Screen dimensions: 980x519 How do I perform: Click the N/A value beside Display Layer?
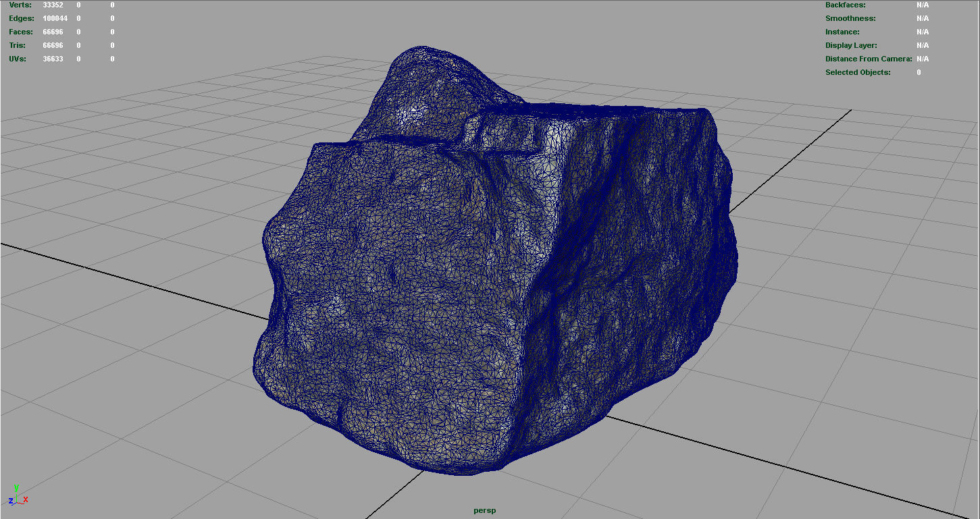tap(923, 45)
